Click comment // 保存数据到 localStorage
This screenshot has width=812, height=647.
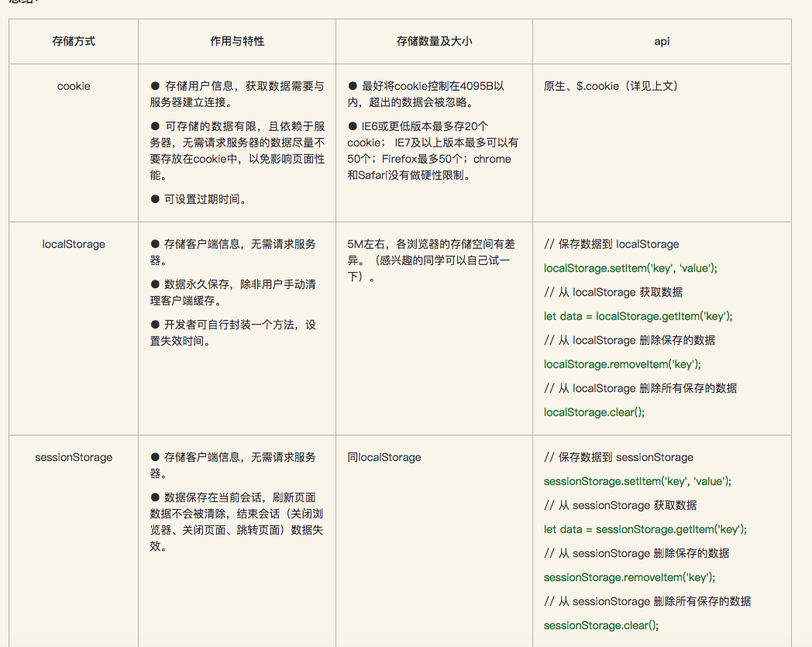(611, 244)
